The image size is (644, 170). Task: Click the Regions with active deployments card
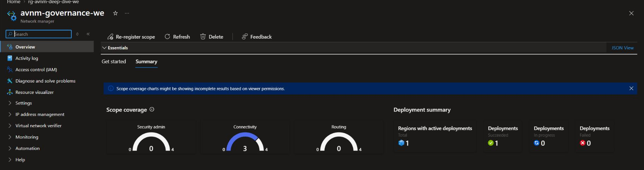[435, 137]
